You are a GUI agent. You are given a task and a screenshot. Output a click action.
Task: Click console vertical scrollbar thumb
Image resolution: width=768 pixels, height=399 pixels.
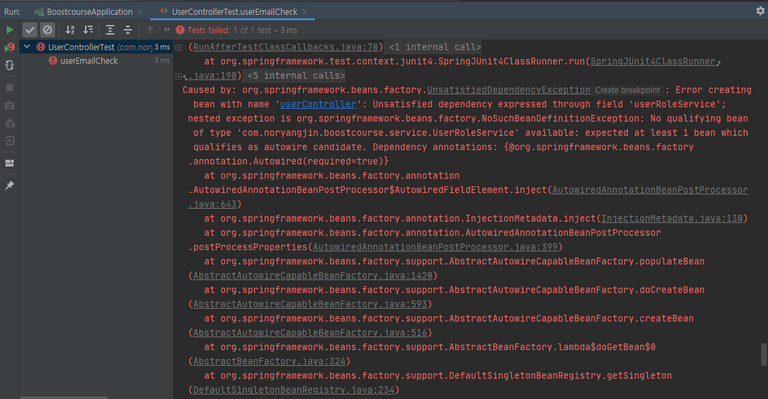pyautogui.click(x=764, y=354)
